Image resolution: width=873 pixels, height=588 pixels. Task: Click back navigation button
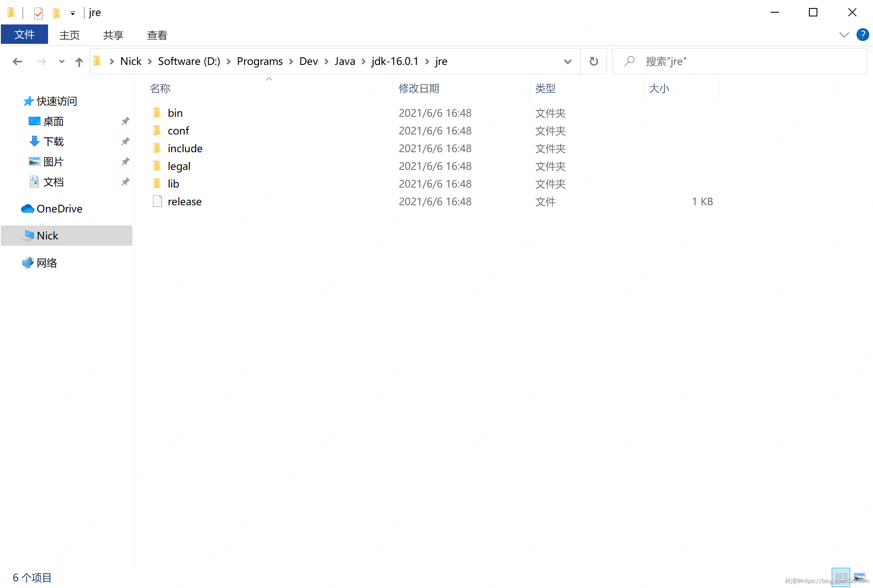coord(17,61)
